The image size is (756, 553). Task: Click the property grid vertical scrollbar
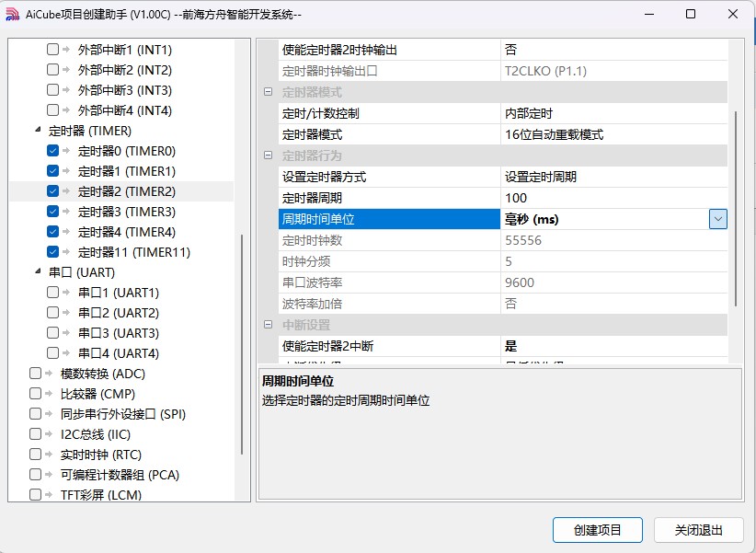(735, 209)
